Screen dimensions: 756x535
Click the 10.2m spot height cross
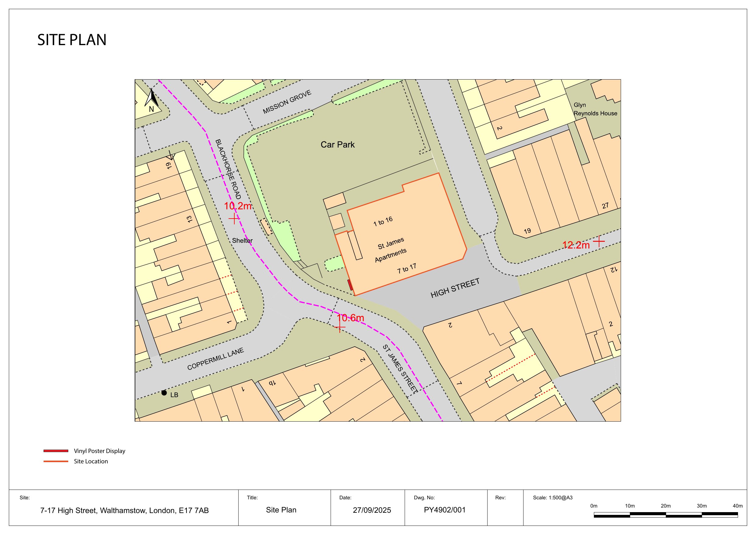[234, 218]
